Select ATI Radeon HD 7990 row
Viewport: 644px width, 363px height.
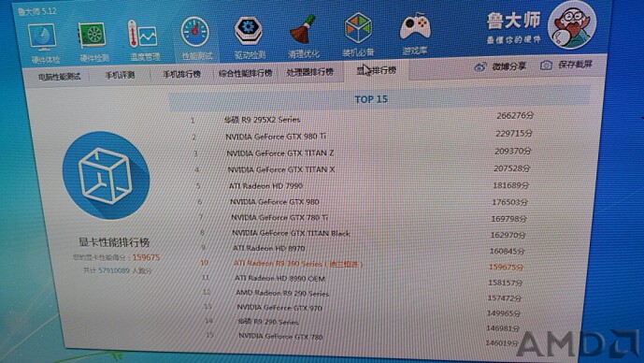(265, 186)
